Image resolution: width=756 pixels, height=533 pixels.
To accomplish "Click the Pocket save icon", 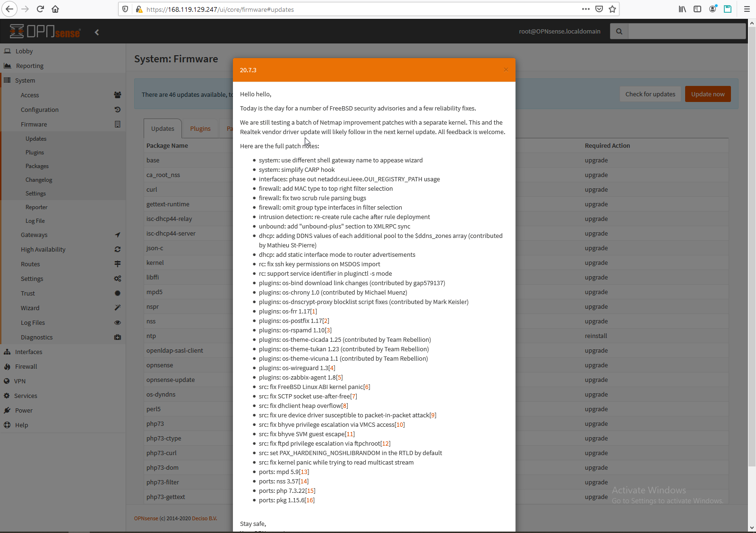I will (599, 9).
